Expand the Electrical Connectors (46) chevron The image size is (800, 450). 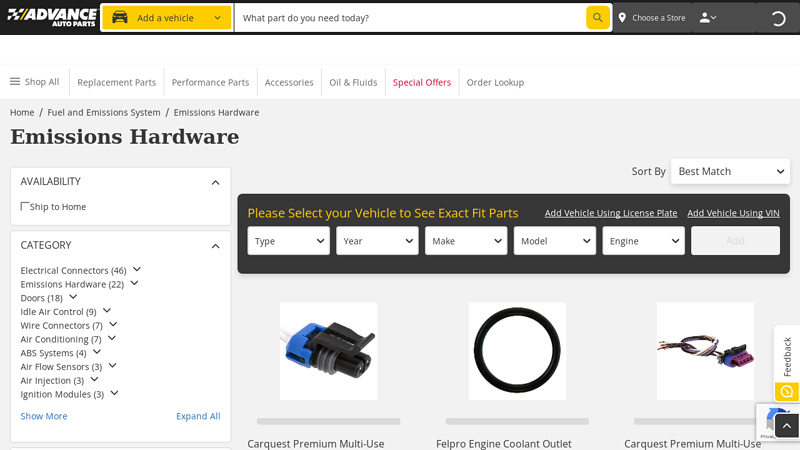click(x=137, y=269)
